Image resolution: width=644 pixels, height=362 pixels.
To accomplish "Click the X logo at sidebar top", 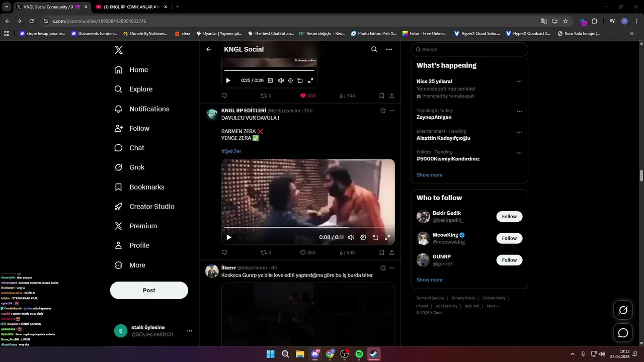I will coord(118,50).
